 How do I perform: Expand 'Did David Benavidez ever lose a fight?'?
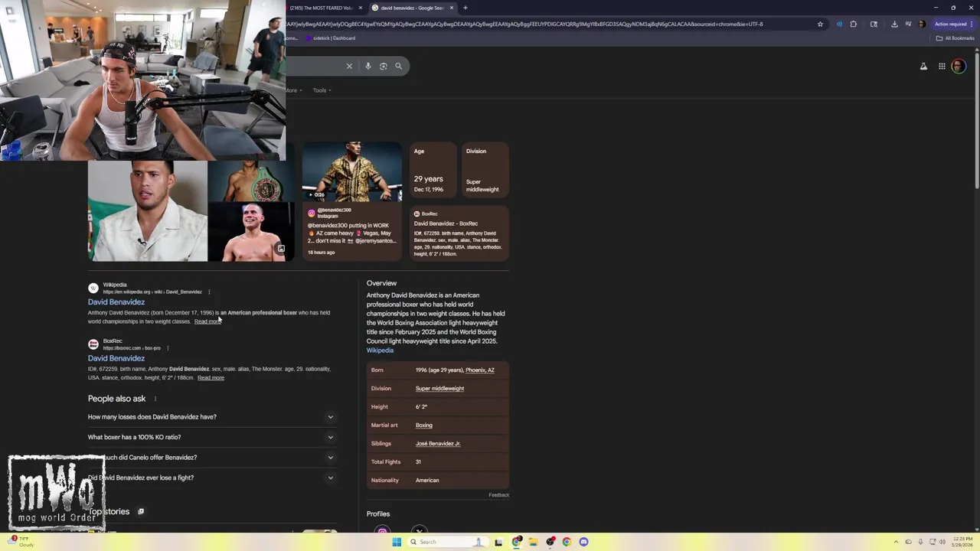[211, 478]
